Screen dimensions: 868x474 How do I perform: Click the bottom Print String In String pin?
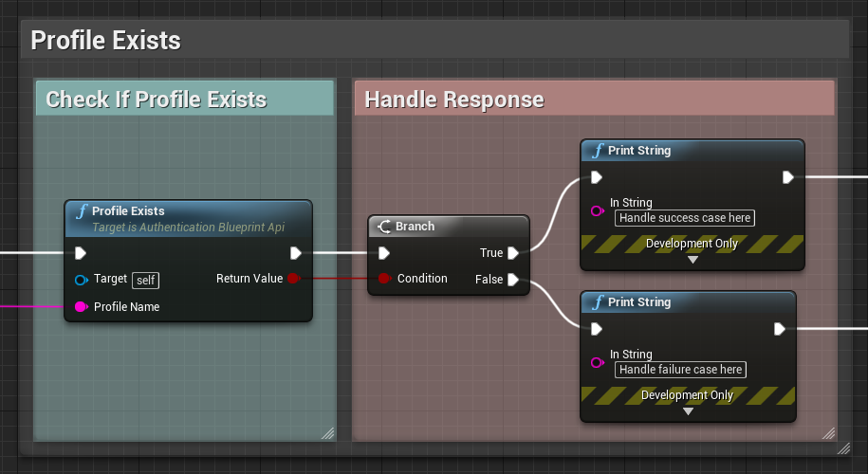[597, 362]
